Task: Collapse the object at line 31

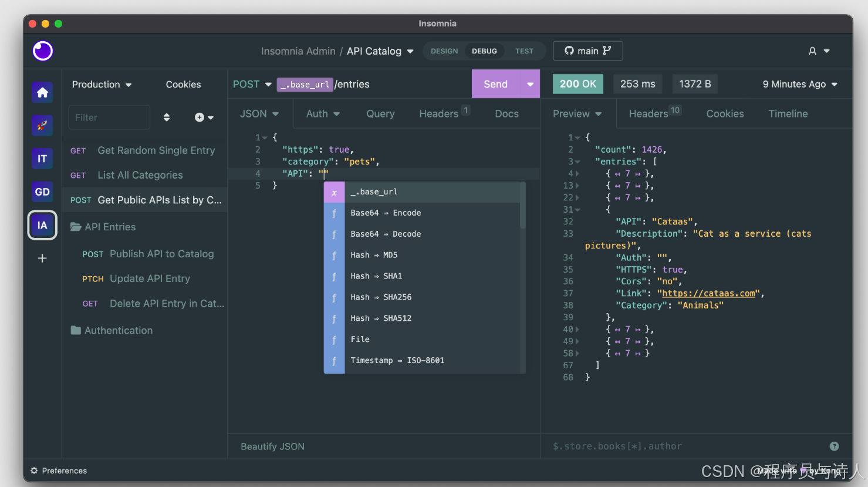Action: pos(577,210)
